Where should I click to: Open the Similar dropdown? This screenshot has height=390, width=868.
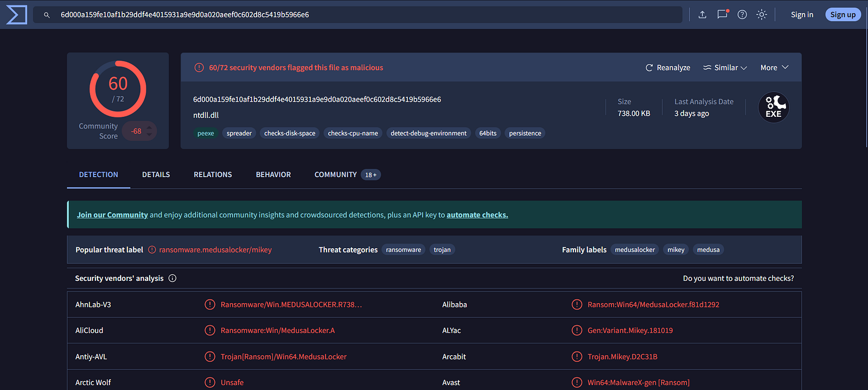725,68
